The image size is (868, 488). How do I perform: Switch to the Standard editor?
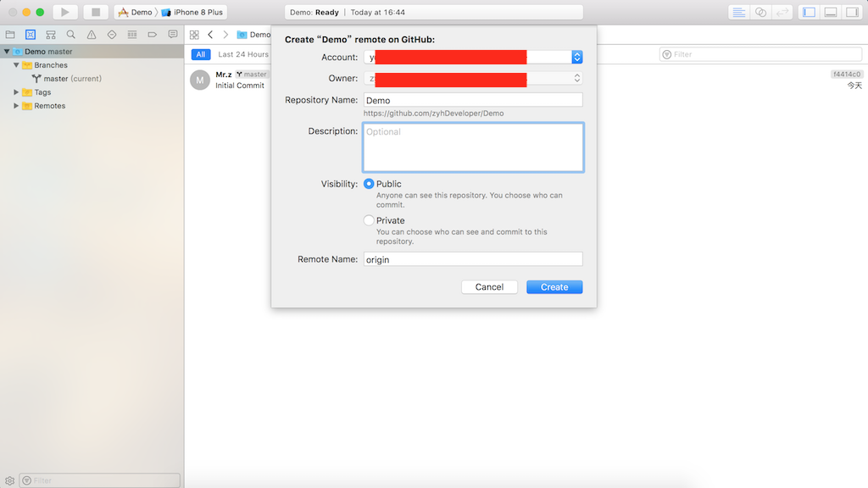pos(738,12)
